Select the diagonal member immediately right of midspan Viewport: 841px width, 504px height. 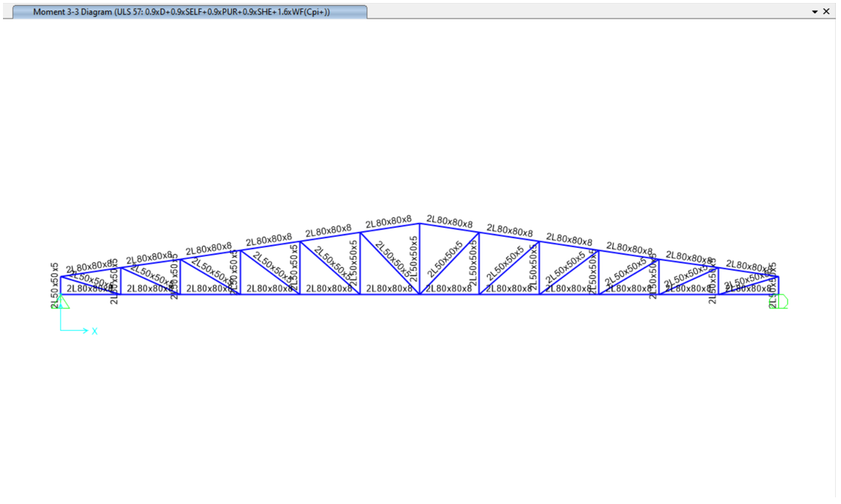pos(449,263)
